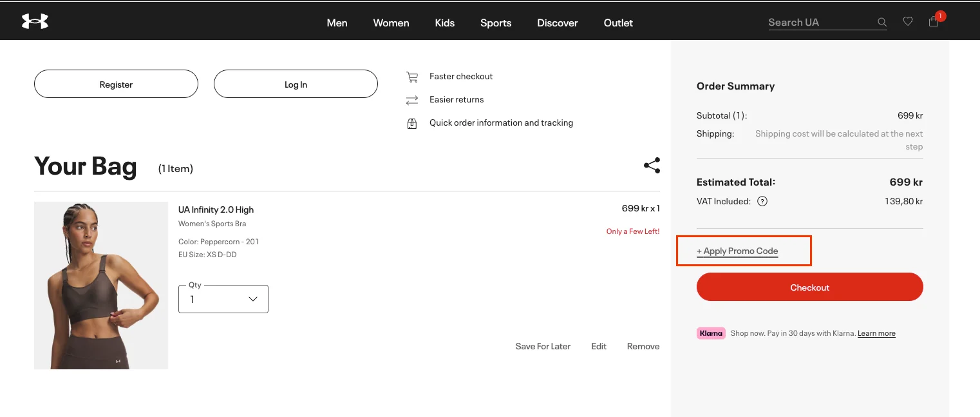980x417 pixels.
Task: Open the Discover menu
Action: coord(558,23)
